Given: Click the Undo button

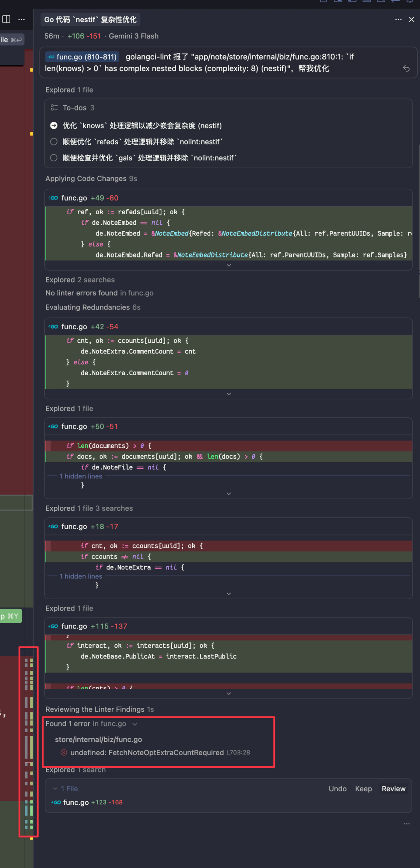Looking at the screenshot, I should 338,789.
